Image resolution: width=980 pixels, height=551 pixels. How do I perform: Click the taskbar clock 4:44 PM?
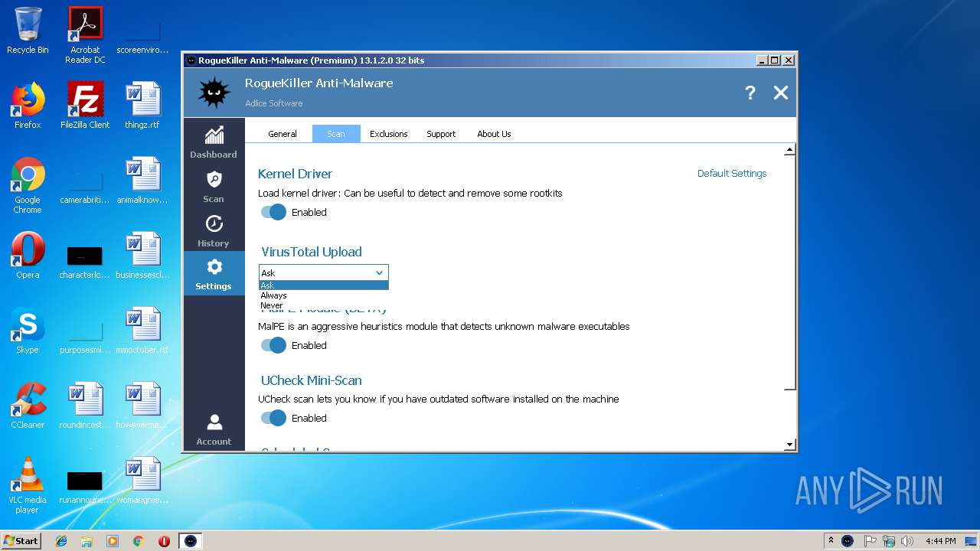pos(940,541)
